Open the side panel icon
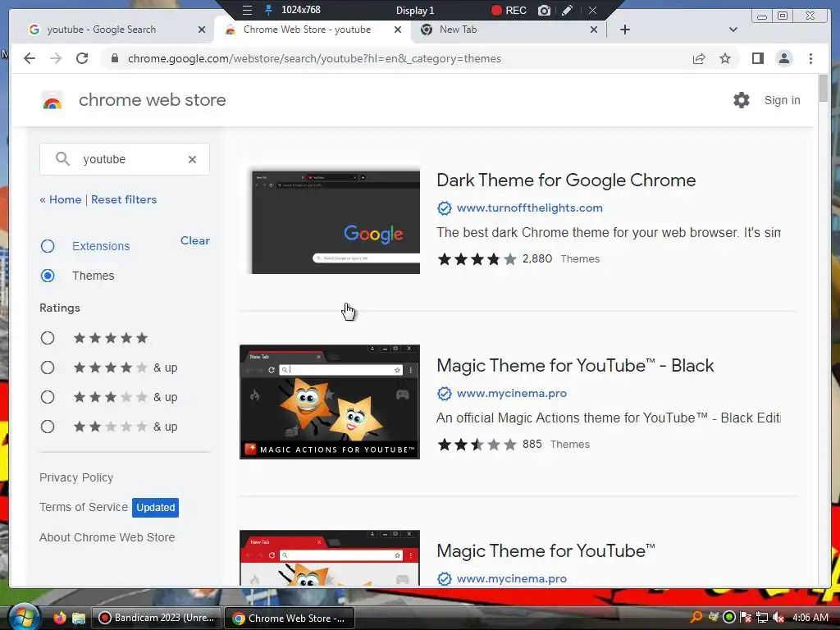 757,58
